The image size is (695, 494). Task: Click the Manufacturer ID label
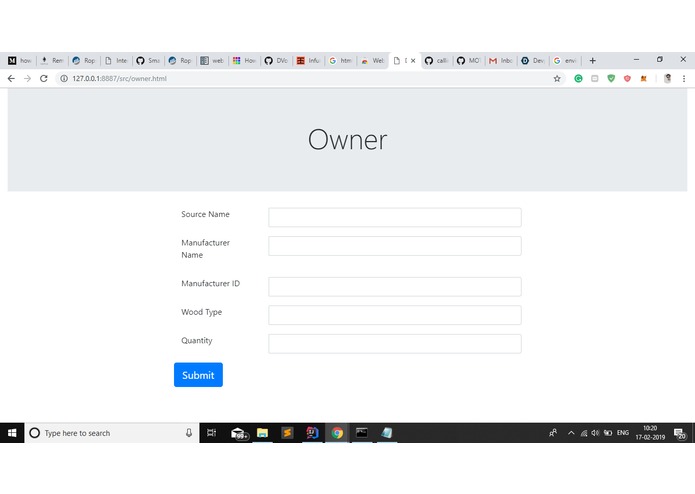211,284
